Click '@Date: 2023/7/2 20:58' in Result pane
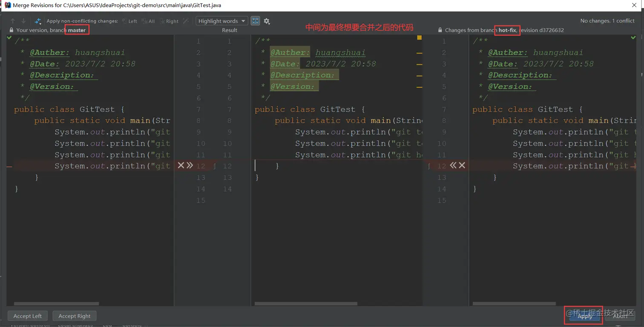644x327 pixels. 323,64
